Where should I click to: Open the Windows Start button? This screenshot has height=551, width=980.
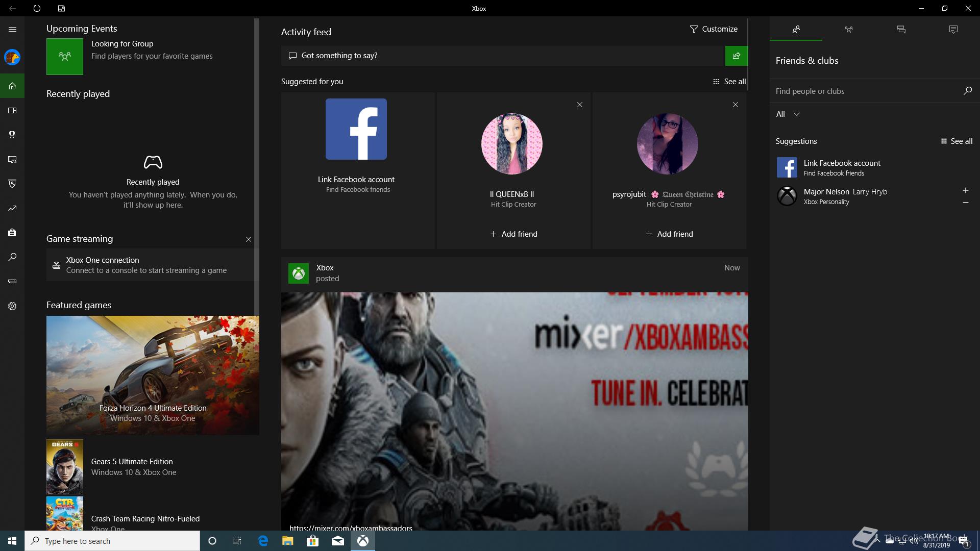(12, 541)
